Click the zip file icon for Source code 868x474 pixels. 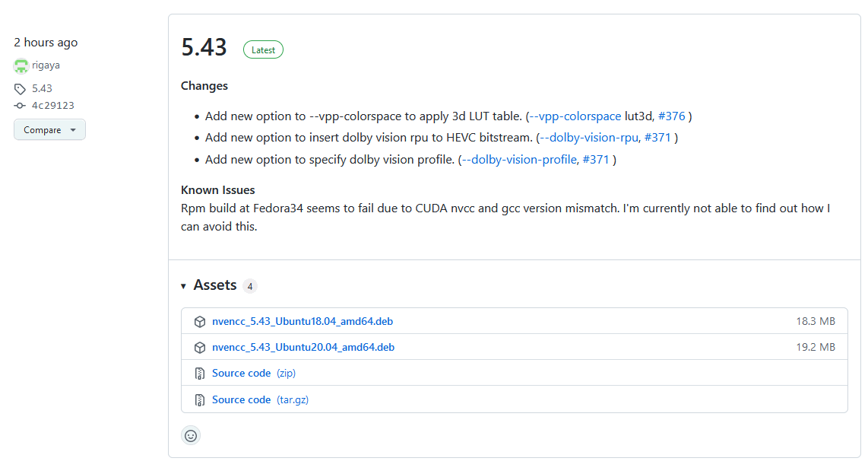click(x=200, y=374)
